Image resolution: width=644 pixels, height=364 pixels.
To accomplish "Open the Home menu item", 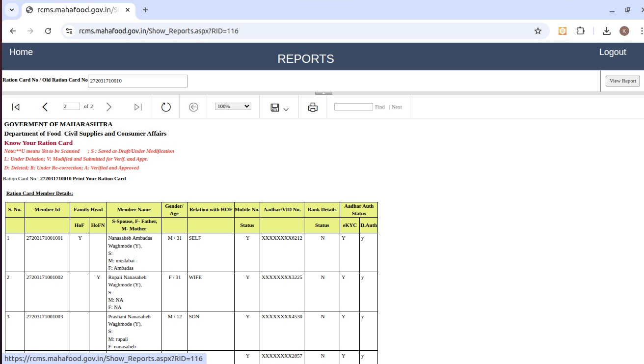I will (x=21, y=52).
